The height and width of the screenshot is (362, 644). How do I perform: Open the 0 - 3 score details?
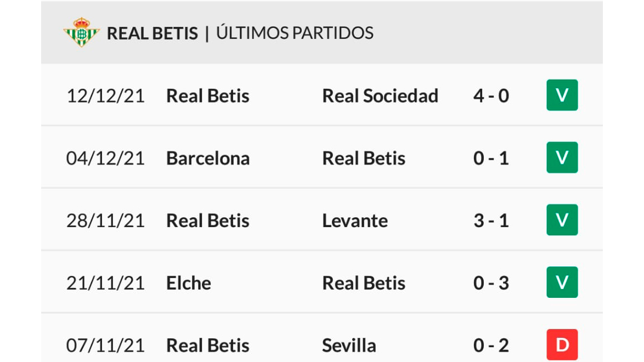(491, 283)
